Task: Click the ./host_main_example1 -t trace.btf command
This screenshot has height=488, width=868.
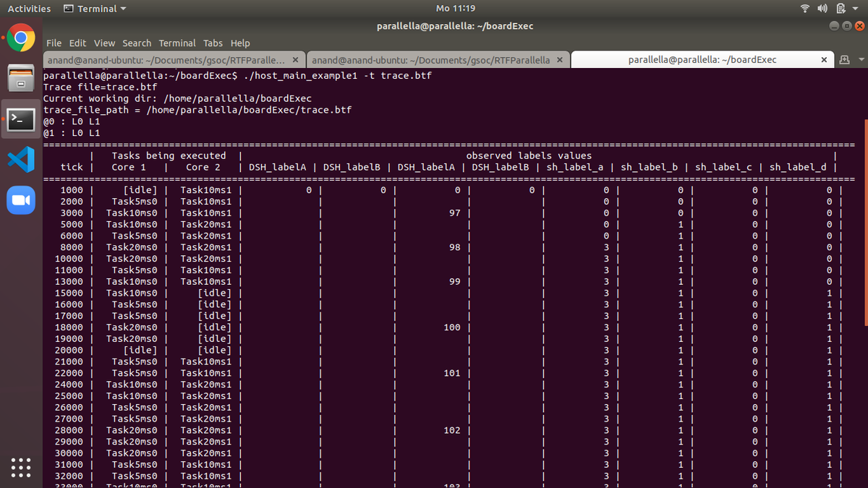Action: [x=338, y=75]
